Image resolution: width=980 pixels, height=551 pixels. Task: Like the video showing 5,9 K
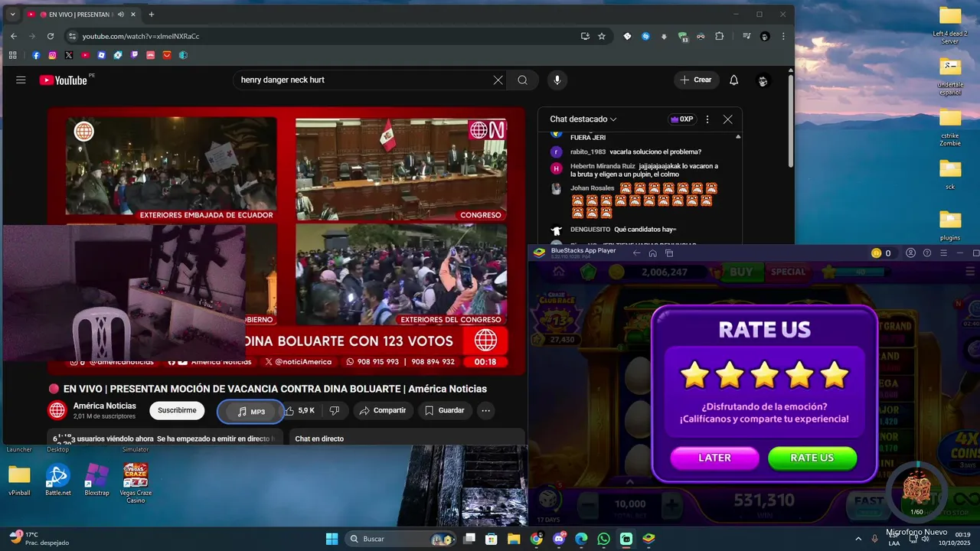[x=300, y=411]
